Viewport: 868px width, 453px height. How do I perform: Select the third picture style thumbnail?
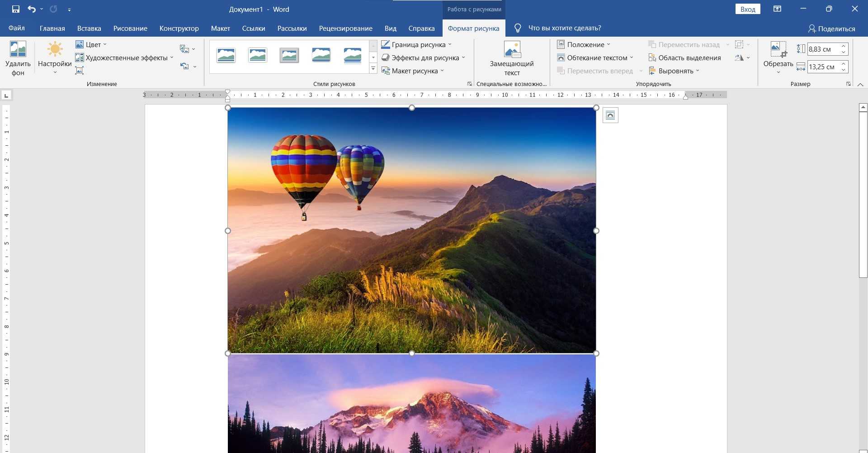[x=289, y=55]
